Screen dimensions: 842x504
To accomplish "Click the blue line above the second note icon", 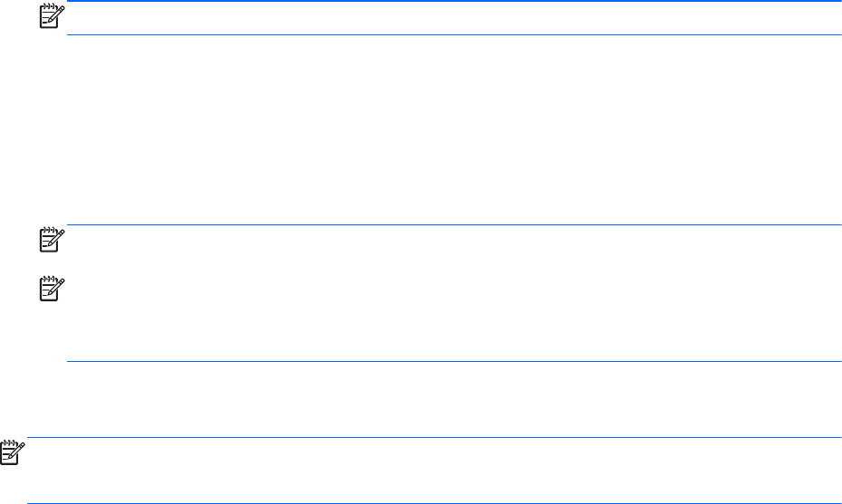I will [x=453, y=225].
